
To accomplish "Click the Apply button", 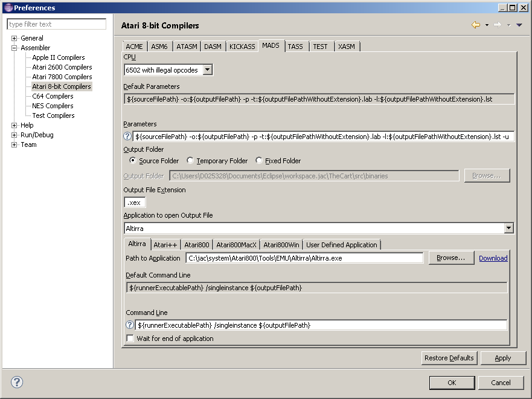I will pyautogui.click(x=503, y=358).
